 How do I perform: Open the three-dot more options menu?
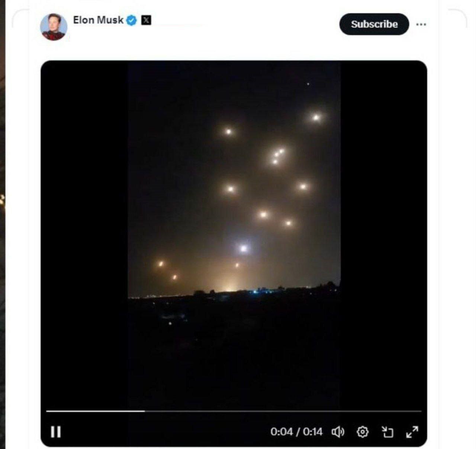421,25
